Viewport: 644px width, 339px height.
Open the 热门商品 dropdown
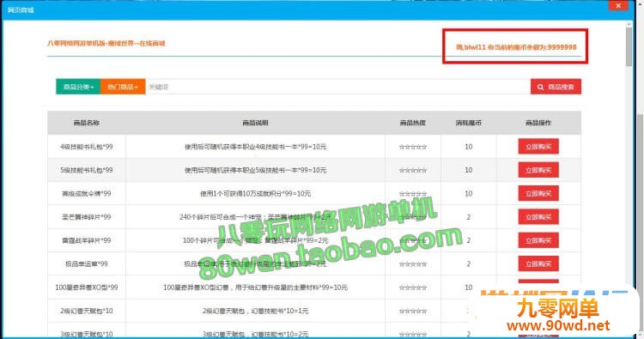coord(123,87)
